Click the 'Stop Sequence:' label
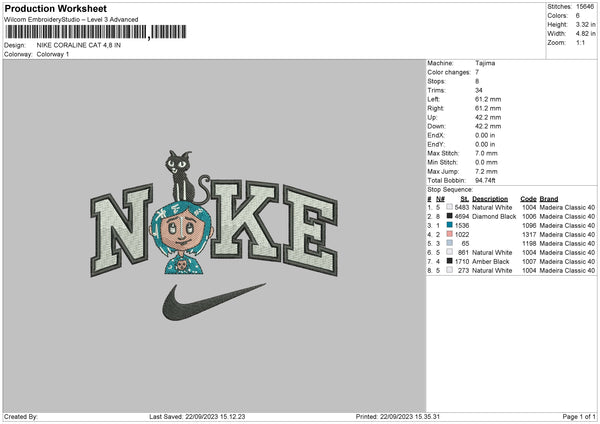The height and width of the screenshot is (424, 600). coord(450,190)
